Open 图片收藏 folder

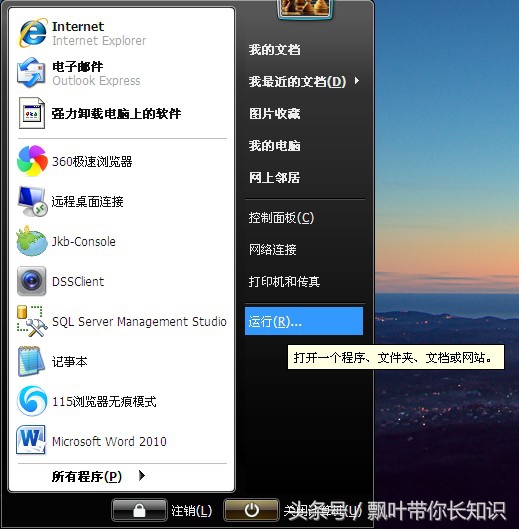(x=274, y=113)
